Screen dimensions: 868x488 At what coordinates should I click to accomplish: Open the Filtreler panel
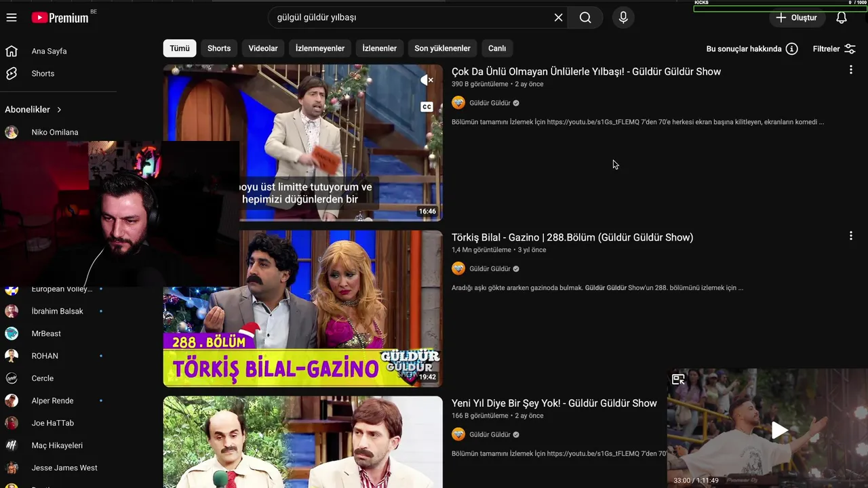point(834,49)
